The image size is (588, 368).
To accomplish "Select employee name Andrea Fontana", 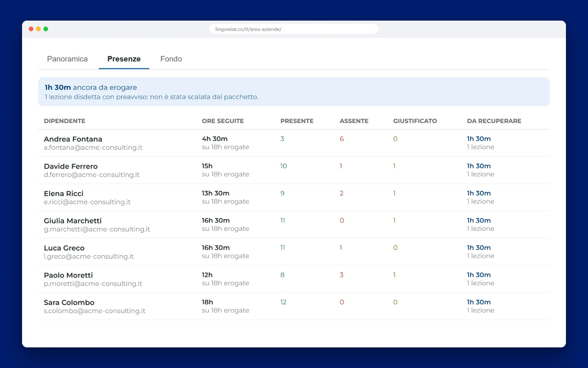I will click(73, 139).
